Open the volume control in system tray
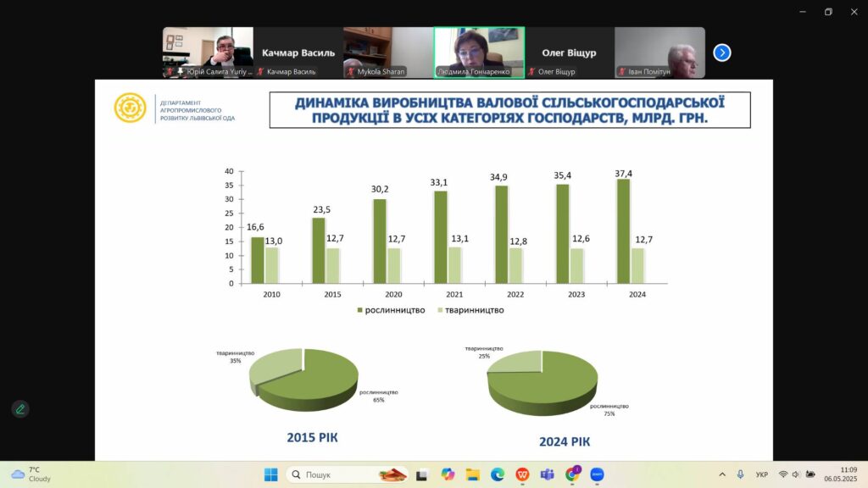868x488 pixels. 797,474
